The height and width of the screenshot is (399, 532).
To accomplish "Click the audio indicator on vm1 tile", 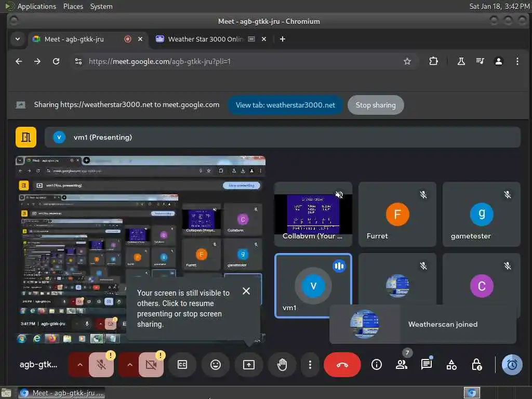I will click(x=339, y=266).
